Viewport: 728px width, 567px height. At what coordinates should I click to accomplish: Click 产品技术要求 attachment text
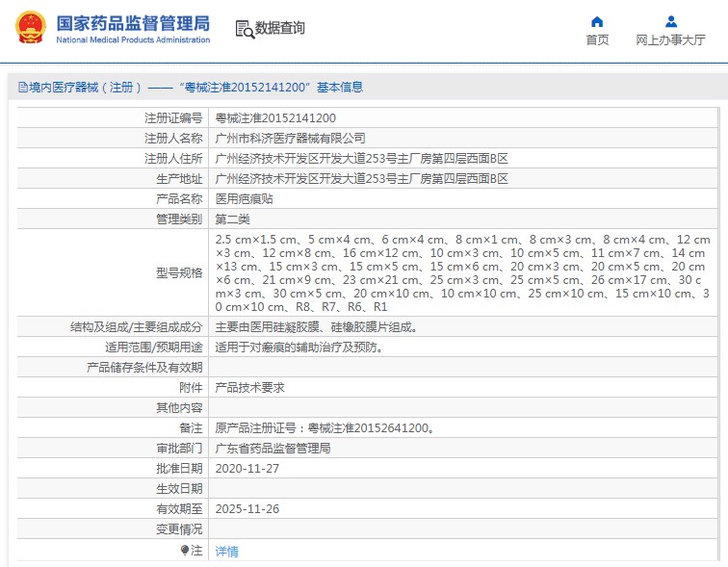point(249,387)
